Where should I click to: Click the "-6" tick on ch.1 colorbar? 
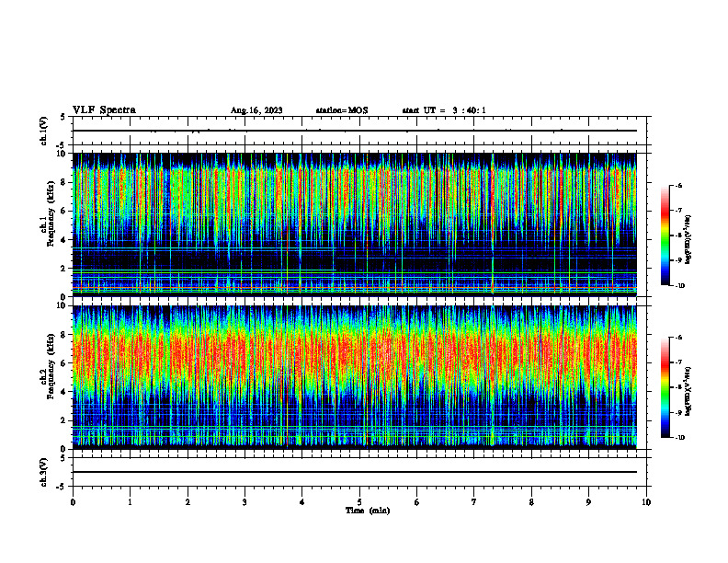pos(678,185)
